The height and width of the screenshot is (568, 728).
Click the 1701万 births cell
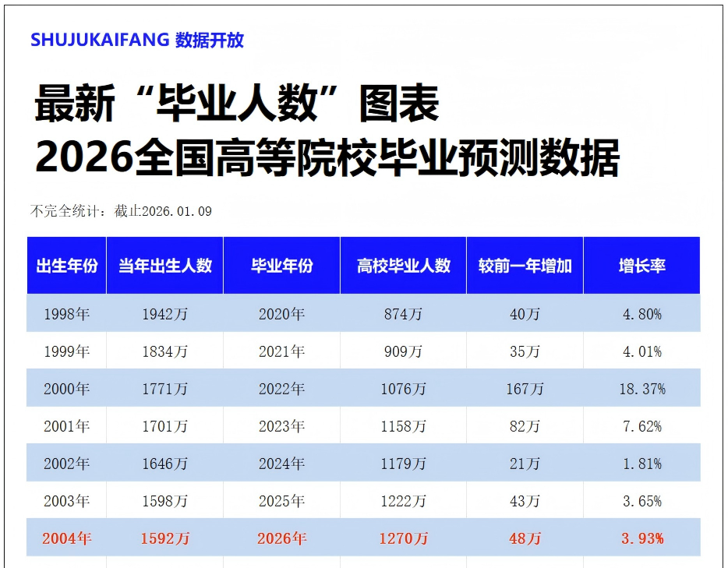[164, 426]
